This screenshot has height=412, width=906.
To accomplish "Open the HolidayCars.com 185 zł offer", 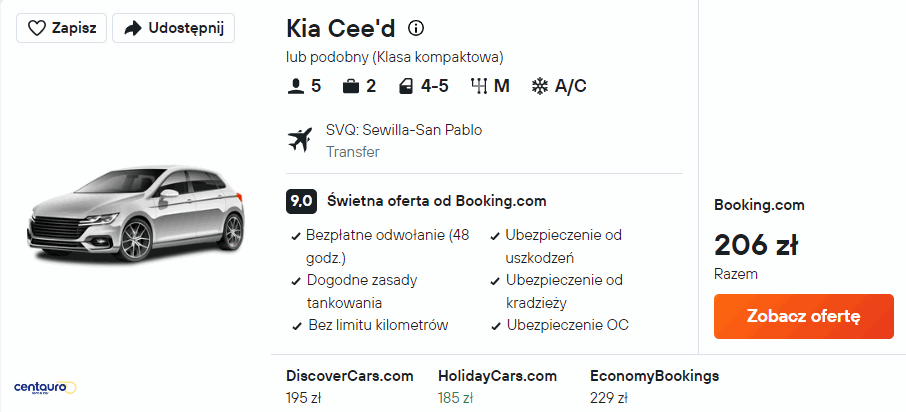I will click(497, 387).
